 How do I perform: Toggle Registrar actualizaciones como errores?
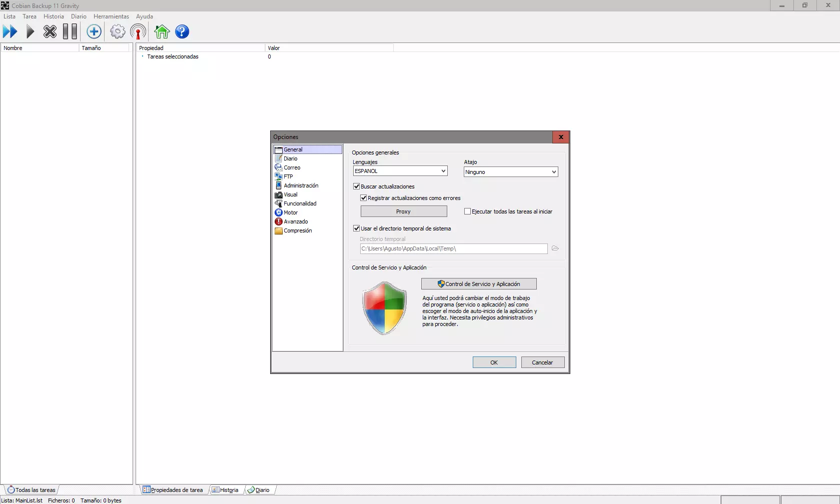click(x=364, y=198)
